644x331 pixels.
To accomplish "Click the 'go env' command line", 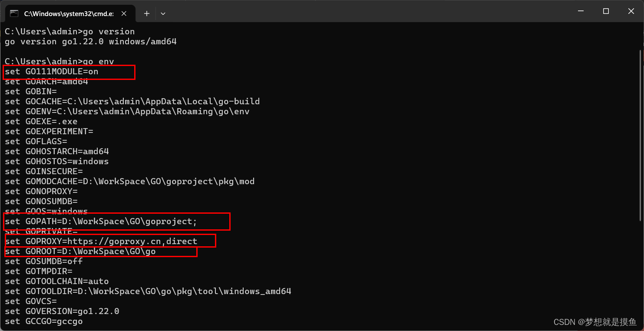I will pyautogui.click(x=59, y=61).
